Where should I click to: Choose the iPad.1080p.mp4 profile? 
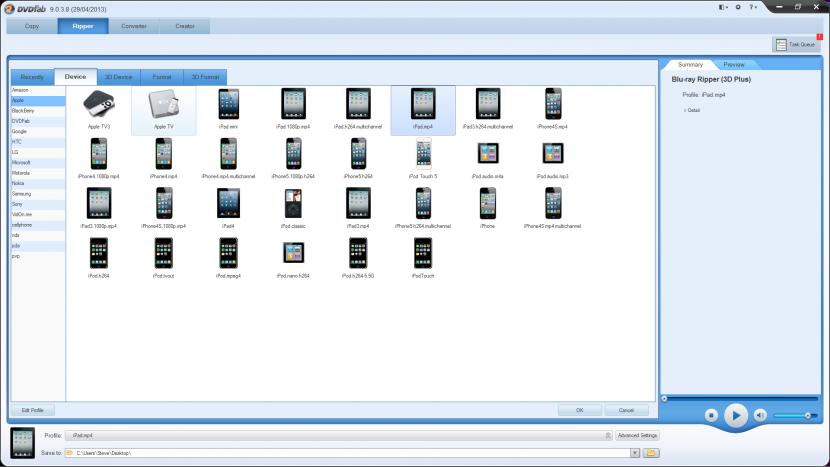tap(293, 109)
